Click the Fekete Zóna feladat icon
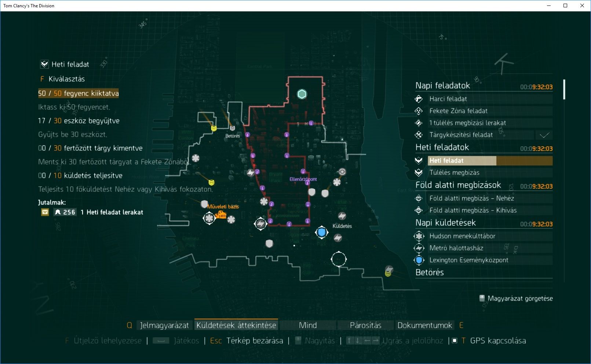Viewport: 591px width, 364px height. [x=419, y=111]
